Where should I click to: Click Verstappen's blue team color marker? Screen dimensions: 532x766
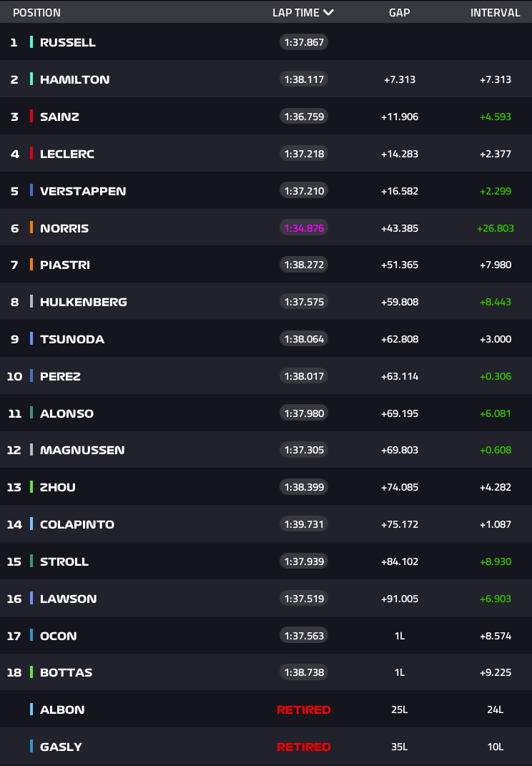(31, 190)
